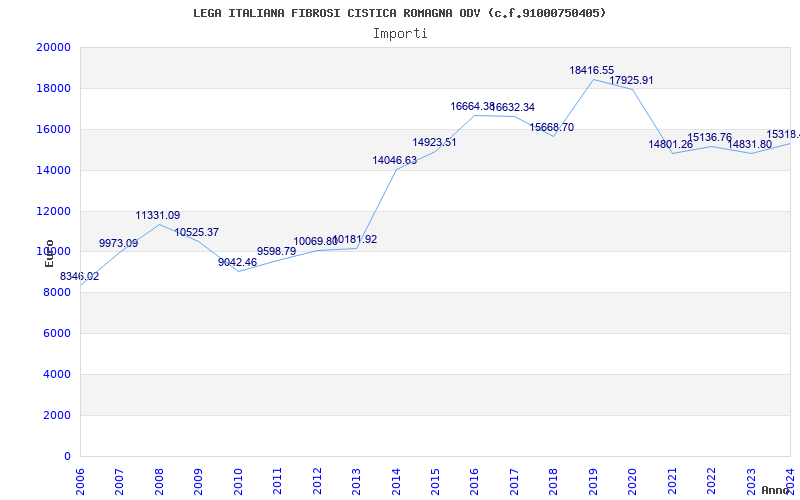Click x-axis year label 2014

pos(395,481)
